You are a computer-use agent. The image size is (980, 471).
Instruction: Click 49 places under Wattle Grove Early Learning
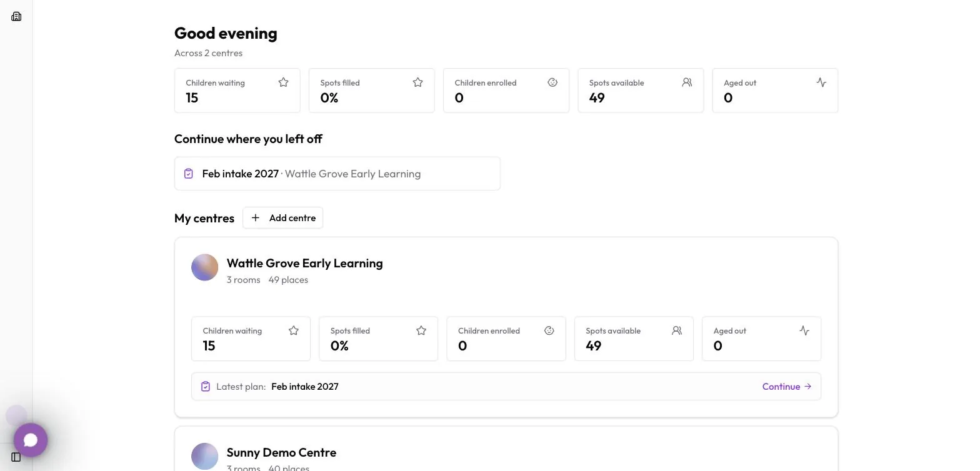288,280
